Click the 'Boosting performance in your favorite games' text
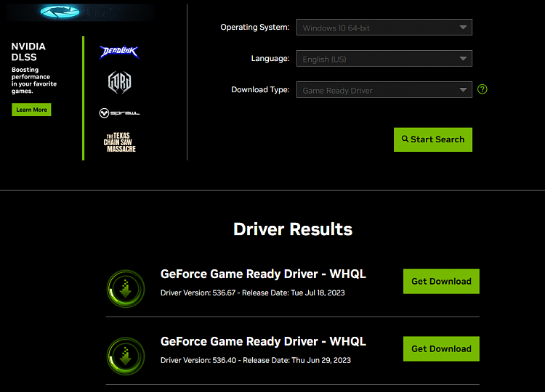Viewport: 545px width, 392px height. [33, 80]
